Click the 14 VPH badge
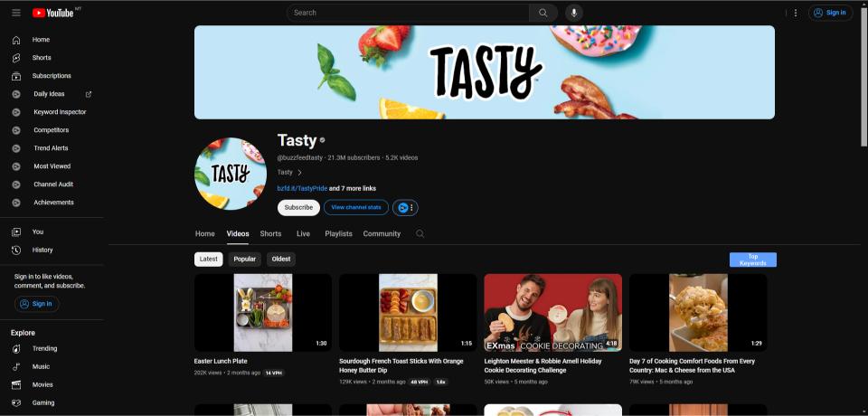This screenshot has height=416, width=868. pos(274,373)
